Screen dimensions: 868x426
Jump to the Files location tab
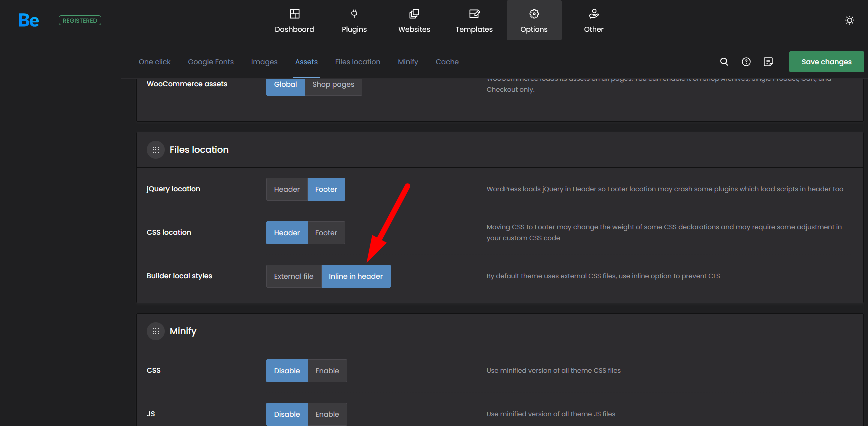tap(358, 62)
